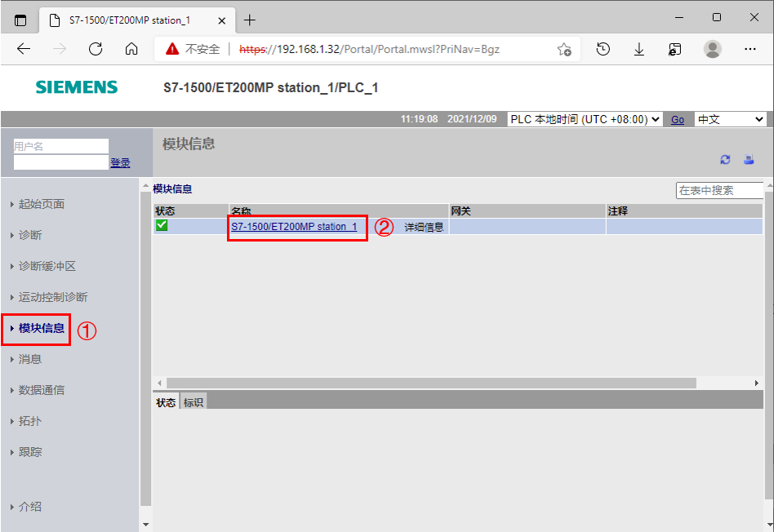The image size is (774, 532).
Task: Click the sidebar scroll up arrow
Action: [x=145, y=186]
